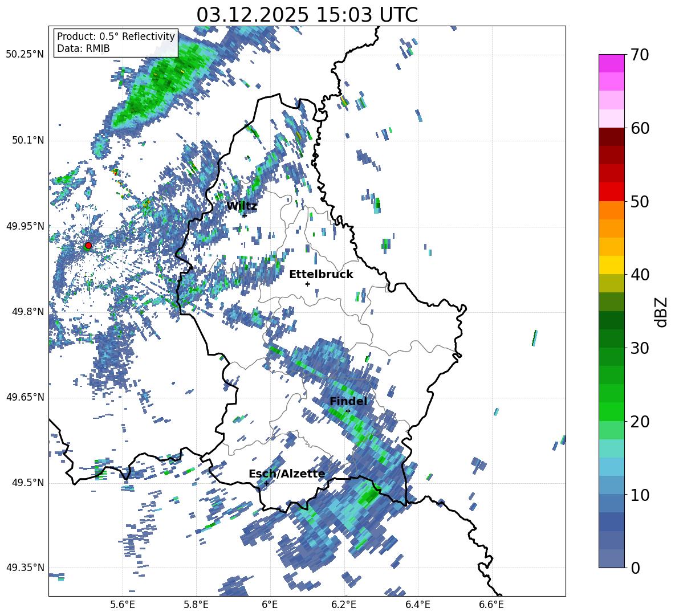Click the 49.8°N latitude label
The height and width of the screenshot is (616, 675).
point(28,312)
